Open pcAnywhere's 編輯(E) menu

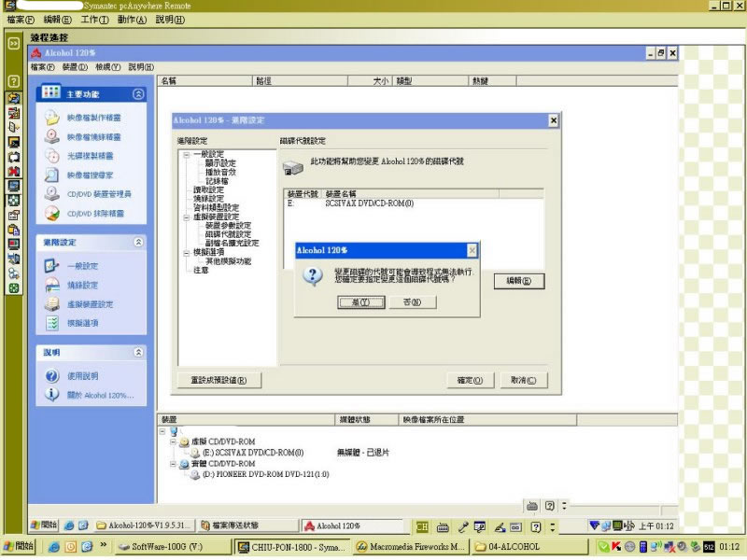58,20
